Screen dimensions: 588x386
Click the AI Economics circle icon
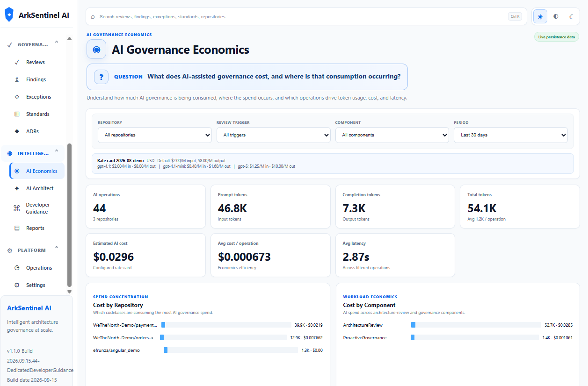pos(17,171)
